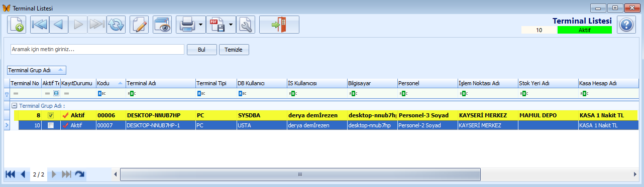Select the Personel-3 Soyad cell
Image resolution: width=644 pixels, height=187 pixels.
(x=427, y=115)
